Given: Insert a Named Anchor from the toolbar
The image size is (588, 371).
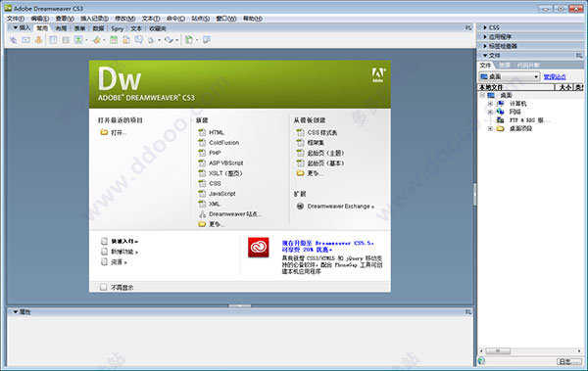Looking at the screenshot, I should click(x=38, y=40).
